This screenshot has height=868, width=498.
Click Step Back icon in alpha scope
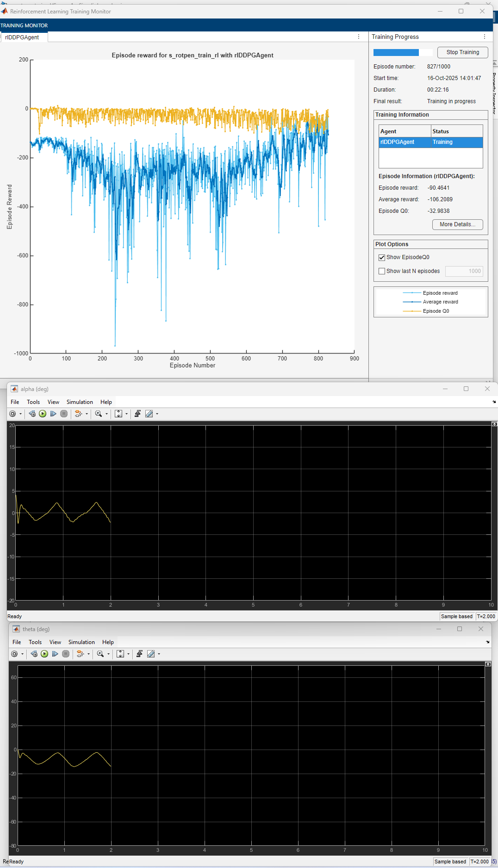[x=32, y=414]
